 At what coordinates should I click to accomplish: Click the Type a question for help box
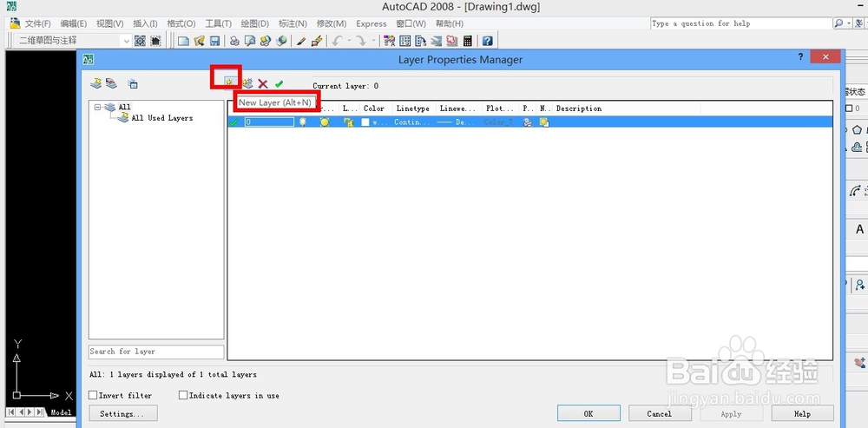(740, 23)
